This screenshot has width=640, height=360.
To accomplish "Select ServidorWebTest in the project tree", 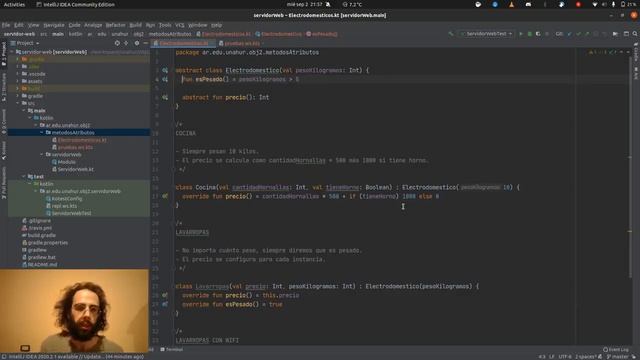I will coord(71,213).
